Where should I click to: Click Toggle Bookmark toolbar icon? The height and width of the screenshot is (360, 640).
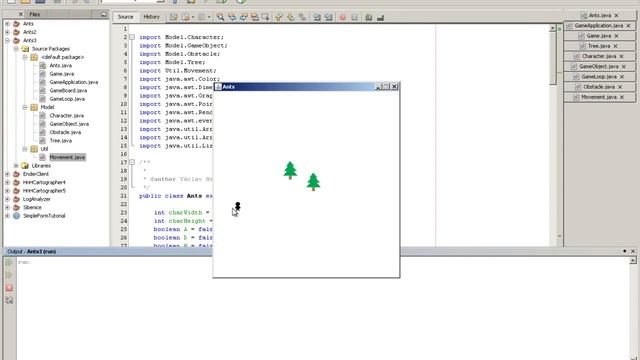pos(302,17)
